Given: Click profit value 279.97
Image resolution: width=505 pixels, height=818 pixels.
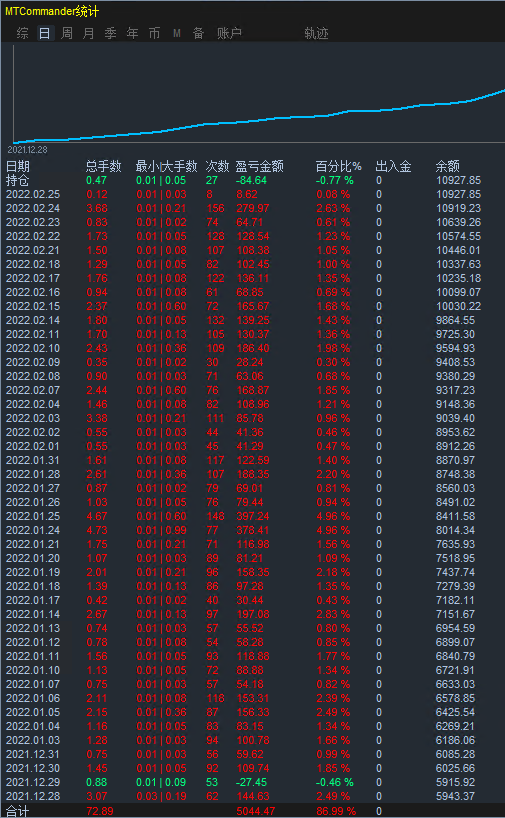Looking at the screenshot, I should [x=253, y=208].
